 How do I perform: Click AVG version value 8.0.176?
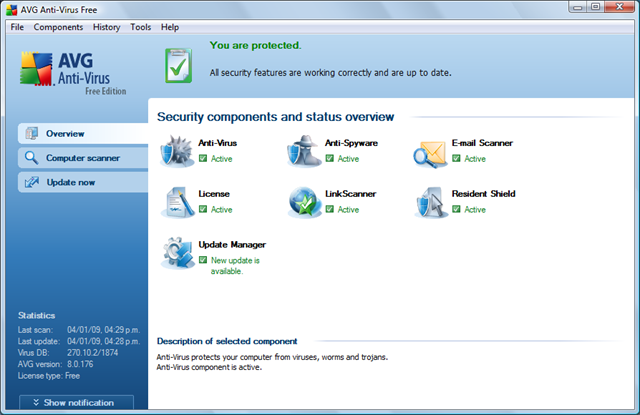(80, 364)
